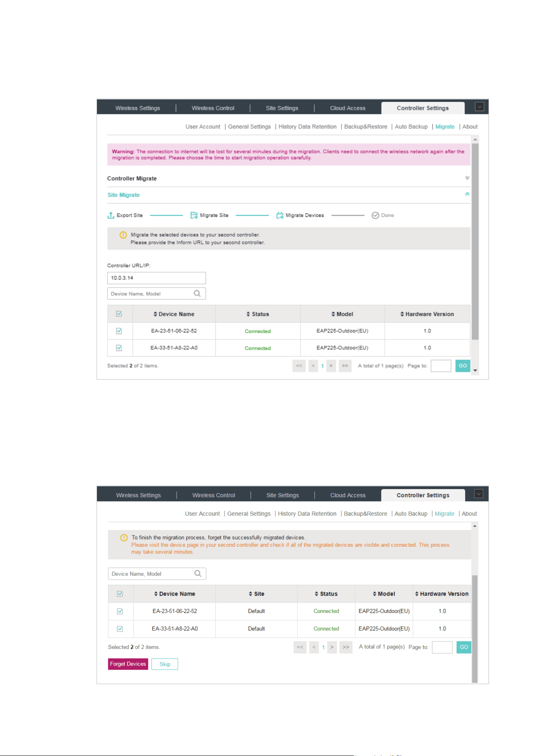Click the Migrate Devices step icon
535x756 pixels.
tap(280, 215)
